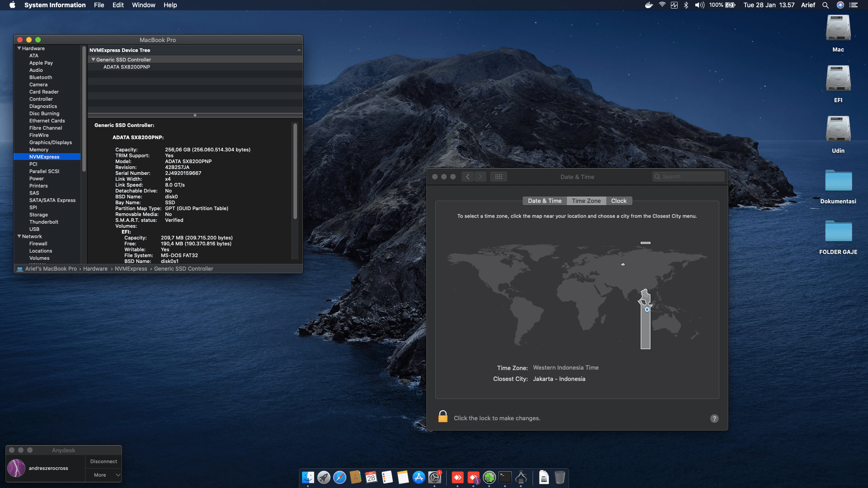Viewport: 868px width, 488px height.
Task: Collapse the Generic SSD Controller tree node
Action: pyautogui.click(x=93, y=60)
